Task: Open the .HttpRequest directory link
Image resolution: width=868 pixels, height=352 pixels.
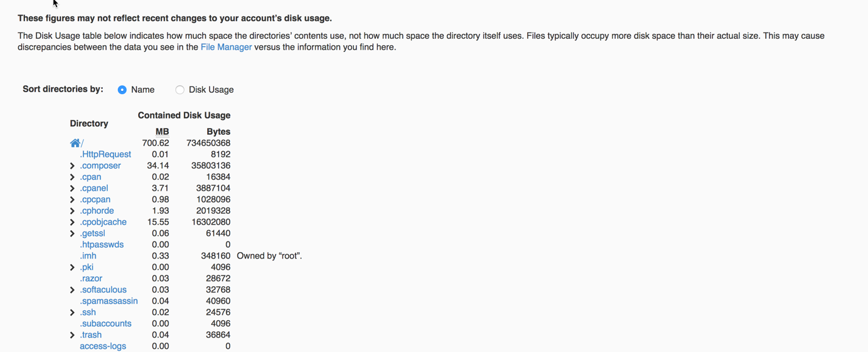Action: click(105, 154)
